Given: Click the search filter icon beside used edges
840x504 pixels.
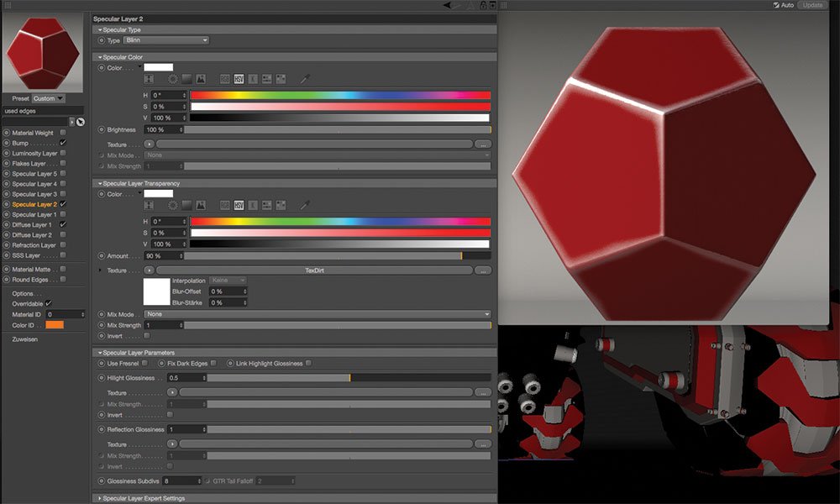Looking at the screenshot, I should click(81, 122).
